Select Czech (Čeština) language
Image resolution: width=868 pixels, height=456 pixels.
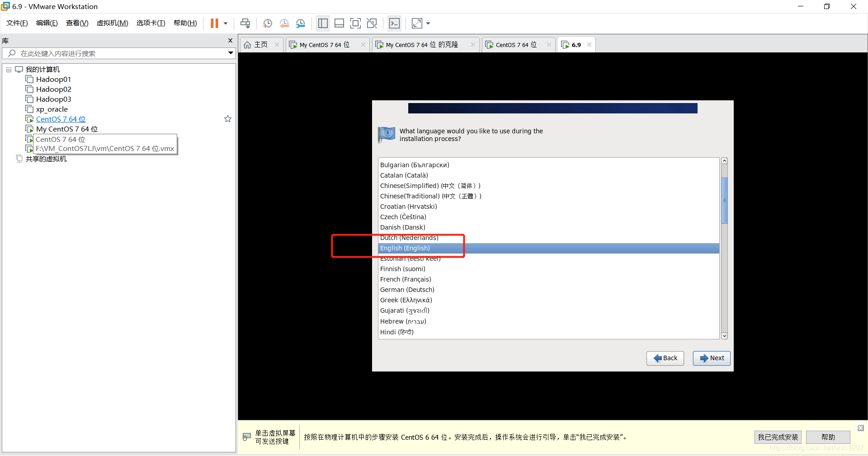[x=548, y=217]
